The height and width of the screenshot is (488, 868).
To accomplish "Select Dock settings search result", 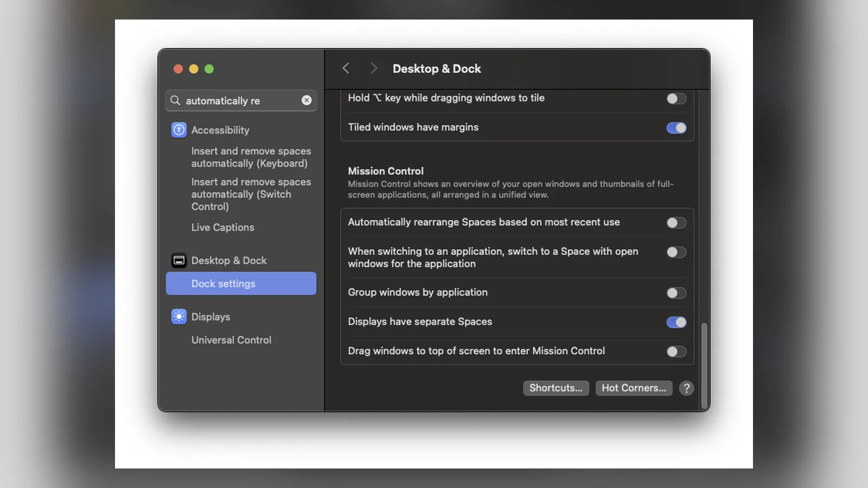I will point(241,284).
